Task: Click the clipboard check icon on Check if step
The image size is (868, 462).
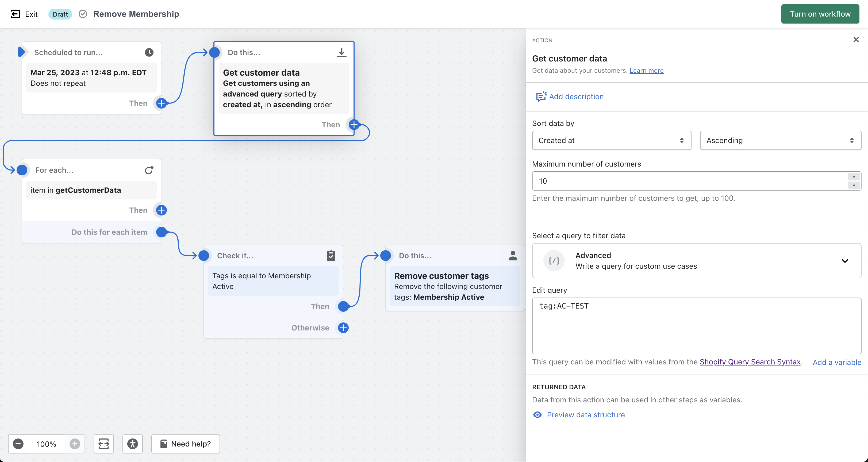Action: [x=331, y=255]
